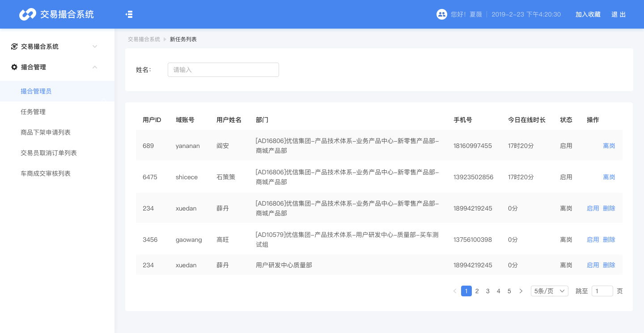This screenshot has width=644, height=333.
Task: Click phone number 13756100398
Action: click(473, 240)
